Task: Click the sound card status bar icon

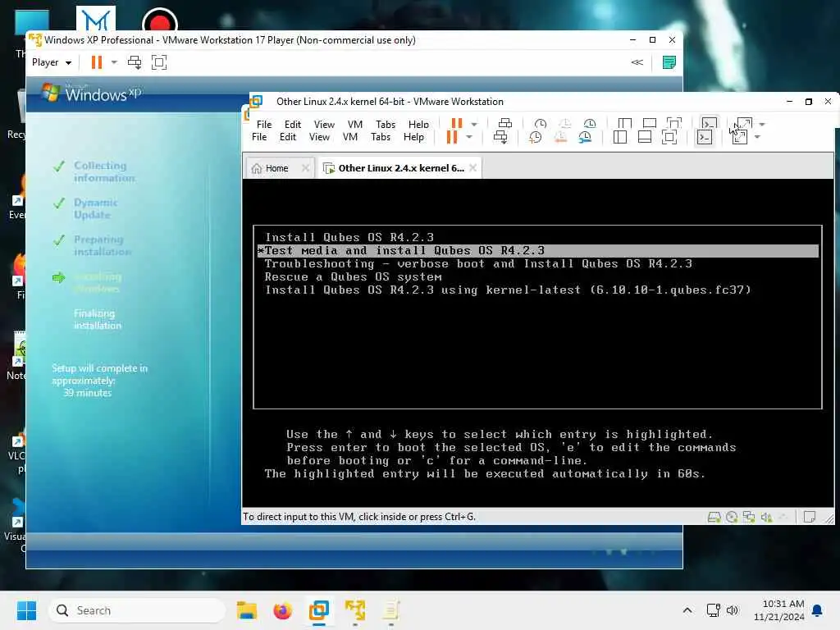Action: [x=767, y=517]
